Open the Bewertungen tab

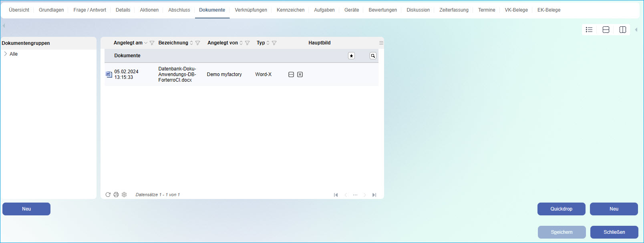[383, 10]
